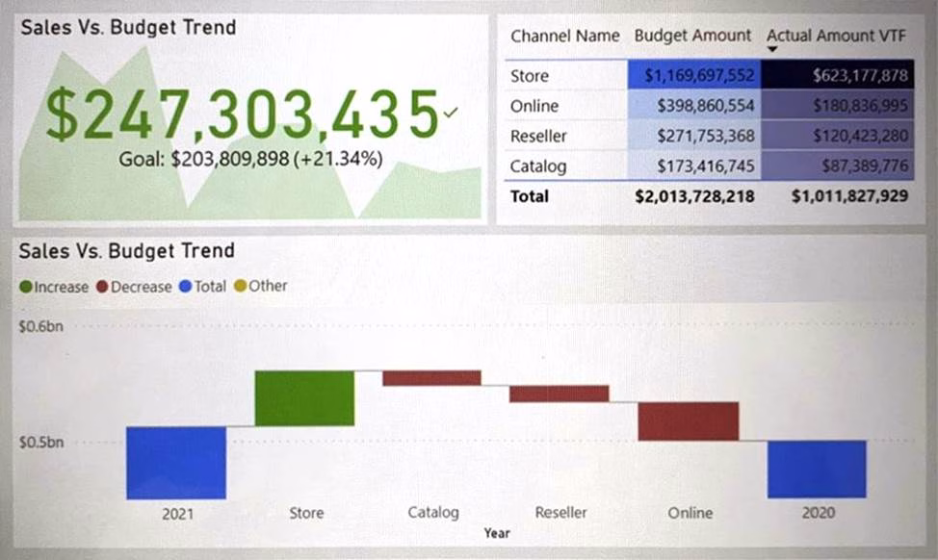The width and height of the screenshot is (938, 560).
Task: Select the green Store bar in waterfall
Action: [304, 397]
